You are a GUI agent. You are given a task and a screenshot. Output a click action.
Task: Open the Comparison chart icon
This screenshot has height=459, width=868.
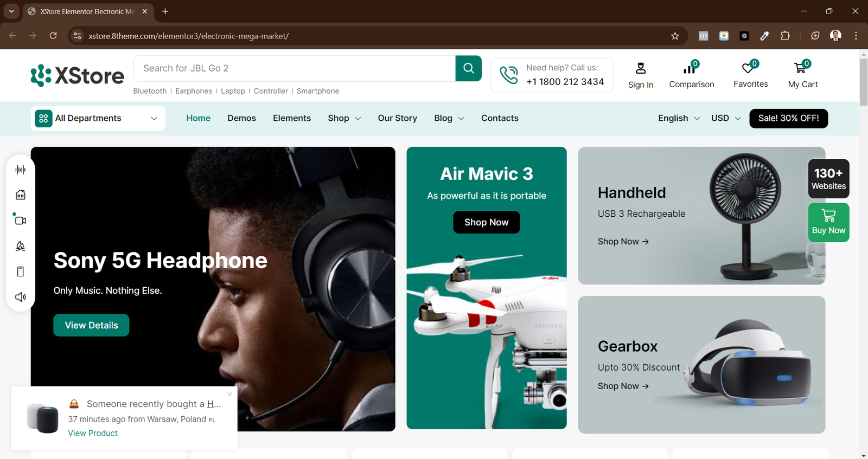(690, 69)
